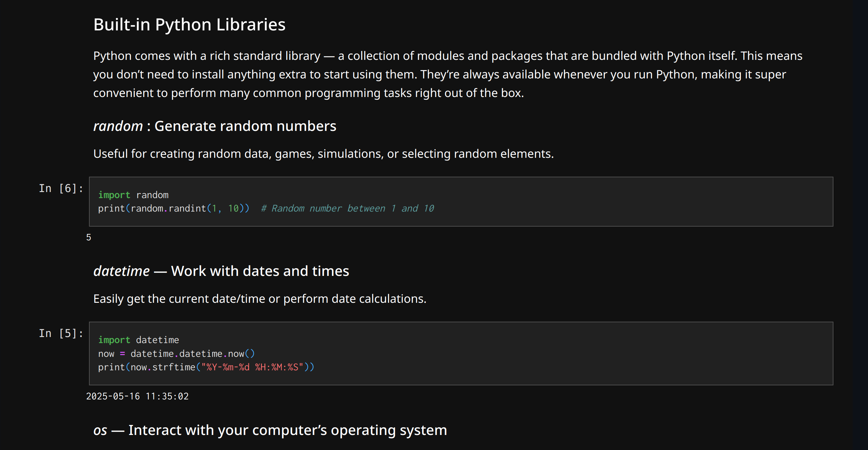
Task: Click the output timestamp 2025-05-16 11:35:02
Action: pos(137,397)
